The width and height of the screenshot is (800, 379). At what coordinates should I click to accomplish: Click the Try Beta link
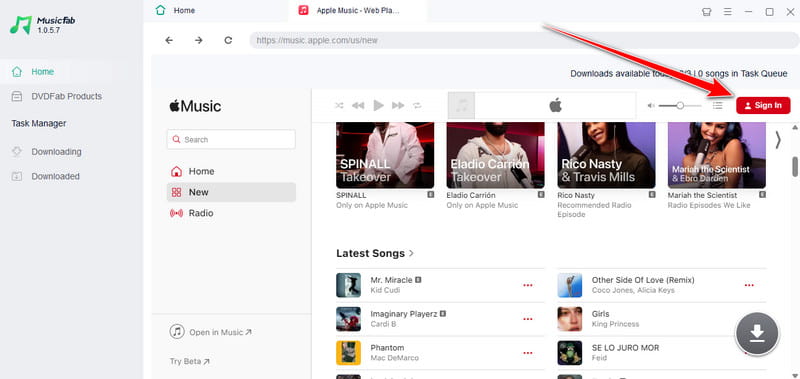pos(190,362)
